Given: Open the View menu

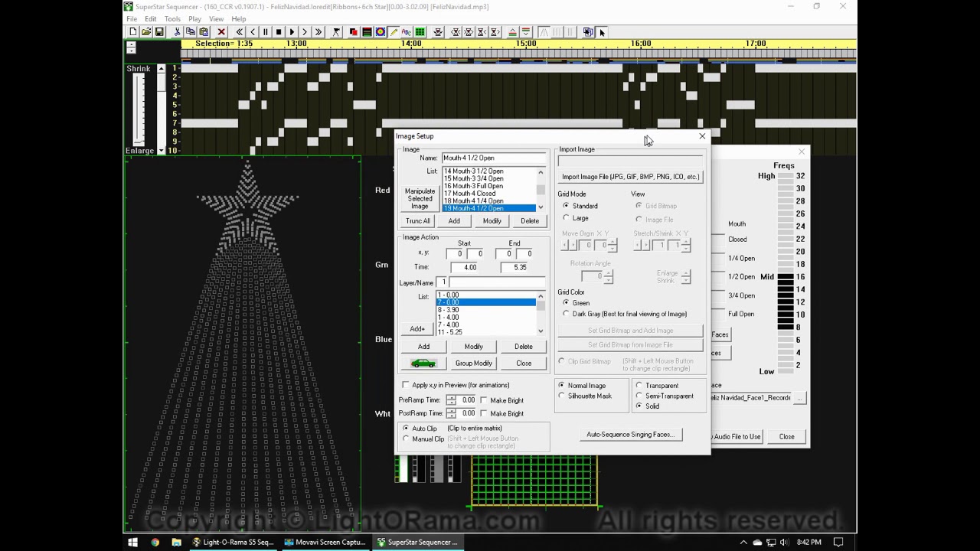Looking at the screenshot, I should [x=216, y=19].
